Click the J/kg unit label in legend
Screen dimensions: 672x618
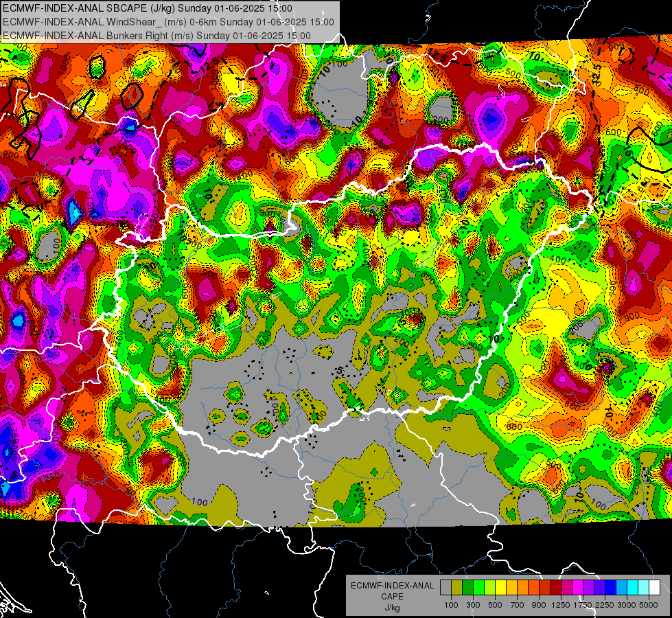click(392, 607)
